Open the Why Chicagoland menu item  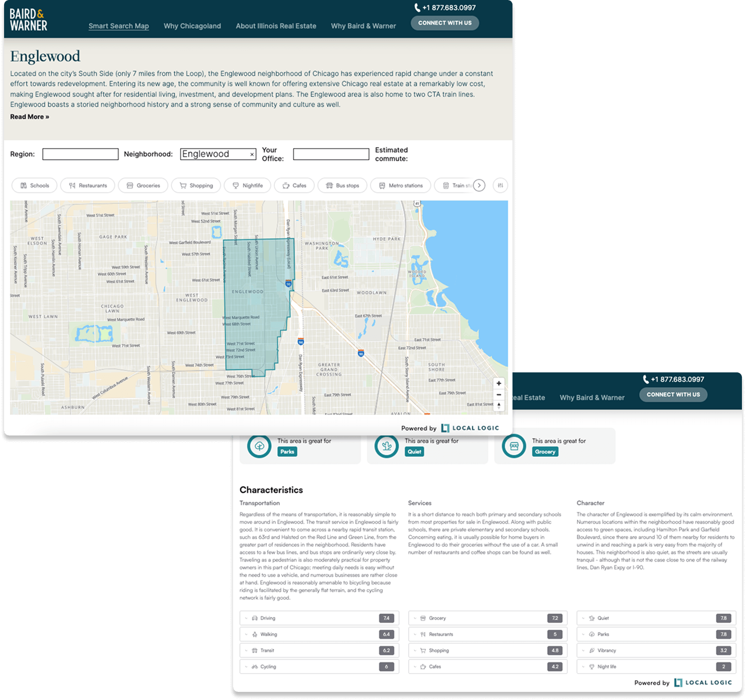(192, 26)
